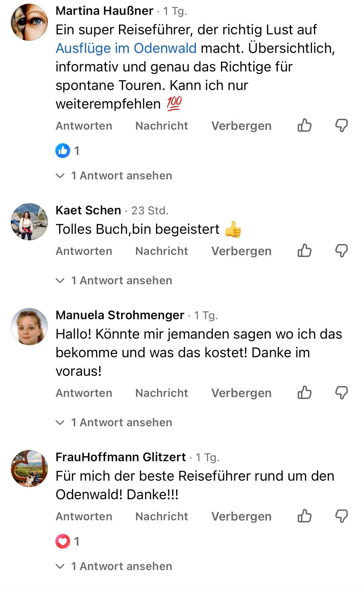Expand 1 Antwort under FrauHoffmann Glitzert's comment

point(114,566)
